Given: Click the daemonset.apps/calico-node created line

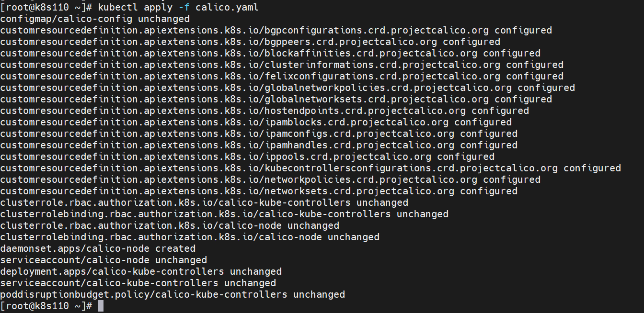Looking at the screenshot, I should (98, 248).
